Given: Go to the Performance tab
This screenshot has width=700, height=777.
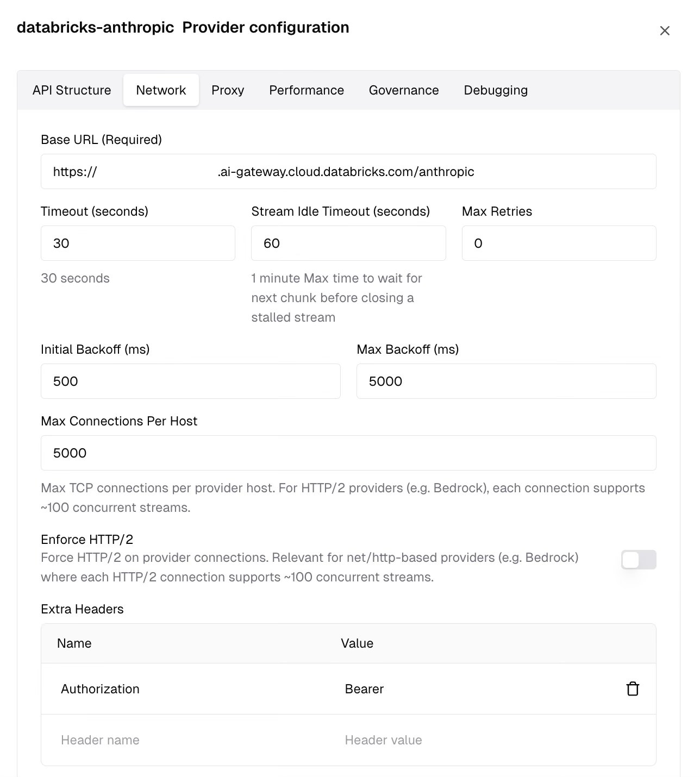Looking at the screenshot, I should tap(307, 90).
